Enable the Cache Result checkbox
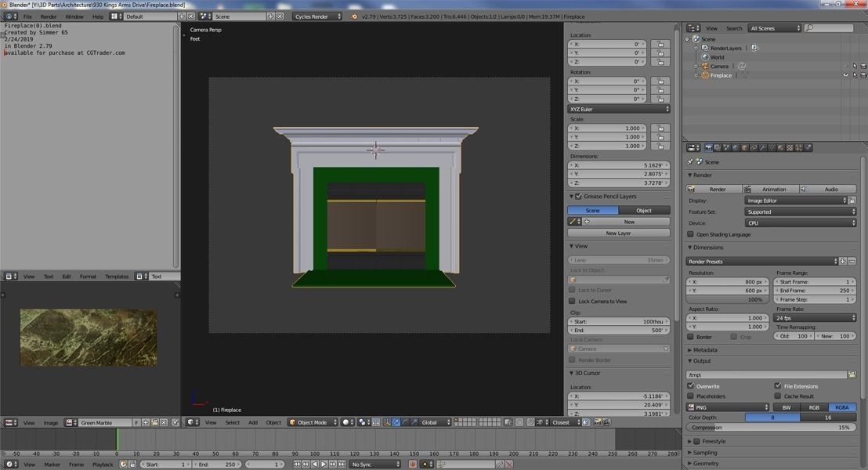 click(778, 396)
